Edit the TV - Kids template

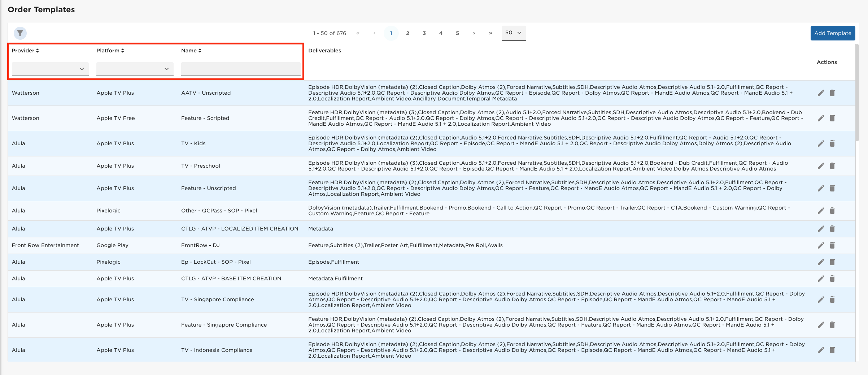(821, 143)
